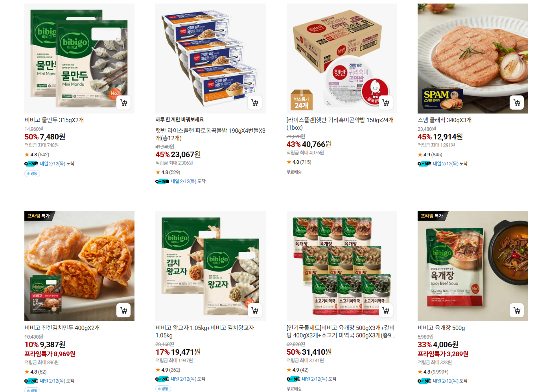
Task: Click 냉동 tag under 비비고 물만두
Action: click(x=32, y=174)
